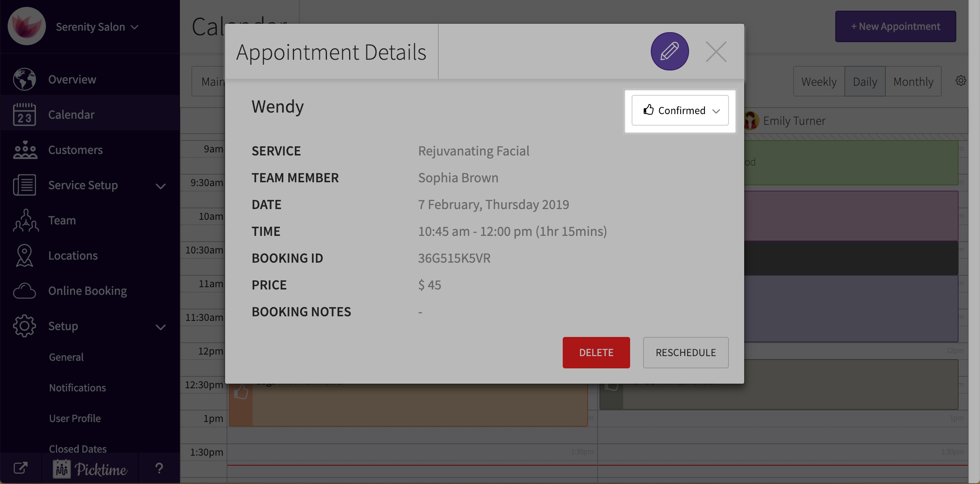Click the New Appointment button
The height and width of the screenshot is (484, 980).
[x=895, y=26]
